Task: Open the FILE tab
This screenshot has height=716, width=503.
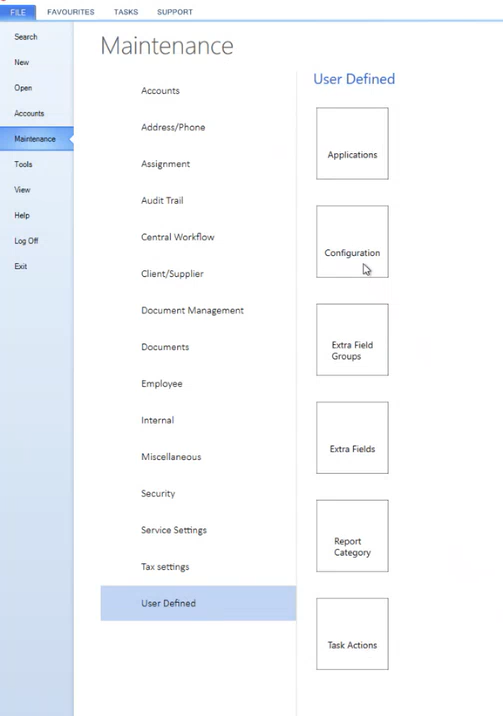Action: (18, 12)
